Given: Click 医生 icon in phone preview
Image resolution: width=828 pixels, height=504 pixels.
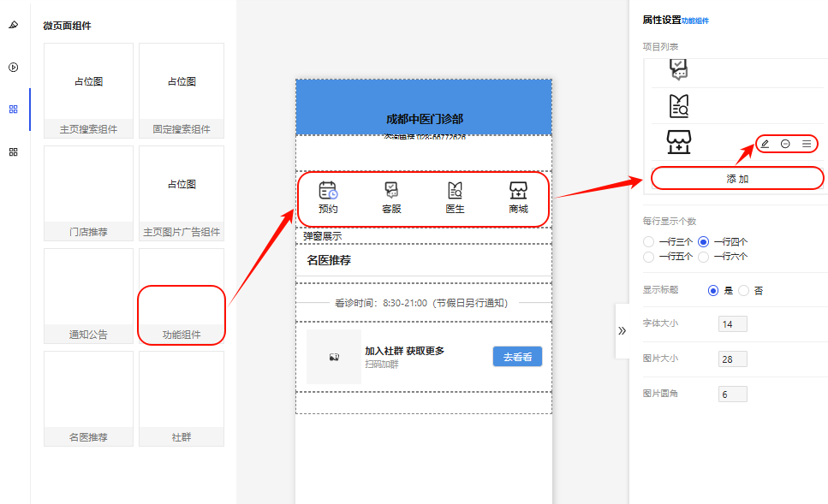Looking at the screenshot, I should click(455, 191).
